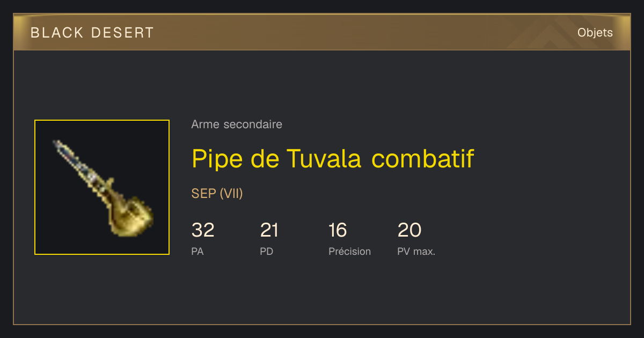
Task: Select the SEP (VII) enhancement level
Action: click(x=217, y=194)
